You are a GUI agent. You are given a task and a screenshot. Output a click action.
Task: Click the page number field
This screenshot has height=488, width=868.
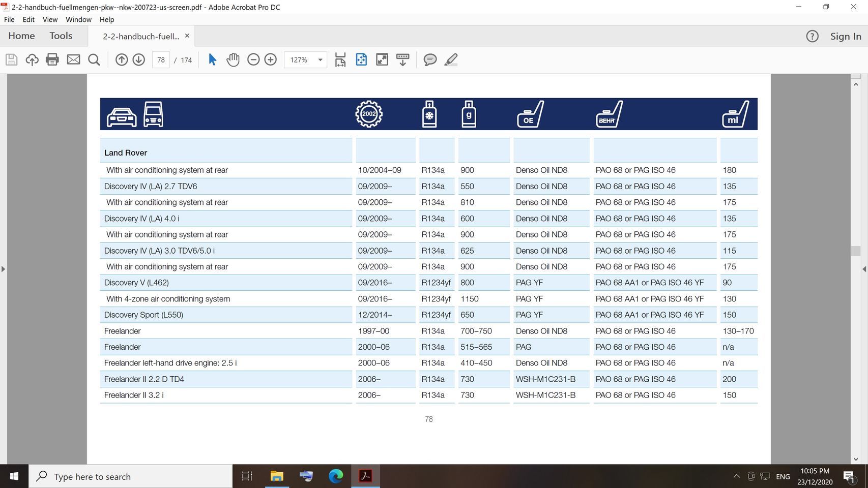pos(161,60)
